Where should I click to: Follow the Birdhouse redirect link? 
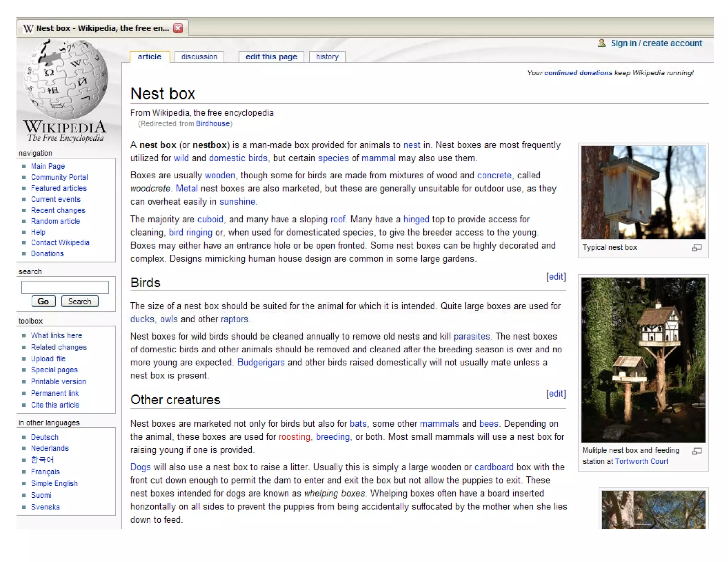coord(213,124)
